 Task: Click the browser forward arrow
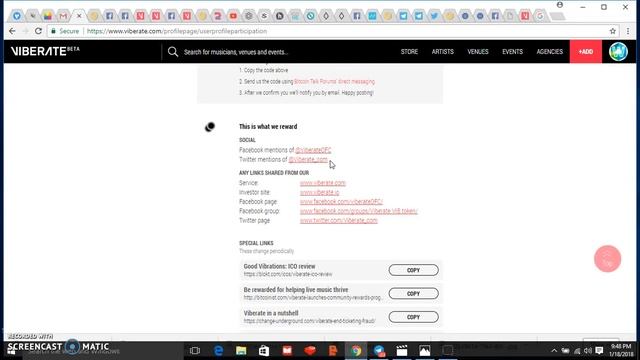coord(25,31)
